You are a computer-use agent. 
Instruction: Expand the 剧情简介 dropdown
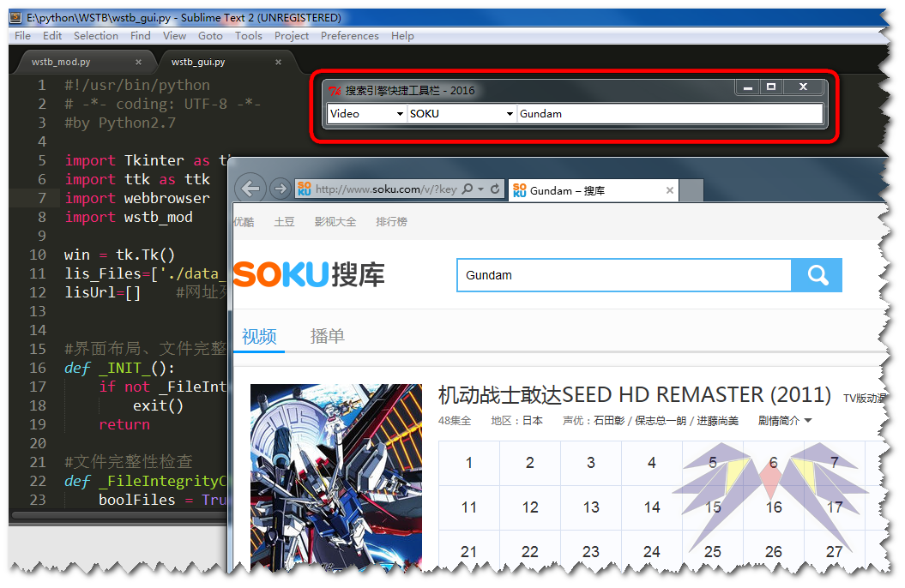[x=785, y=421]
